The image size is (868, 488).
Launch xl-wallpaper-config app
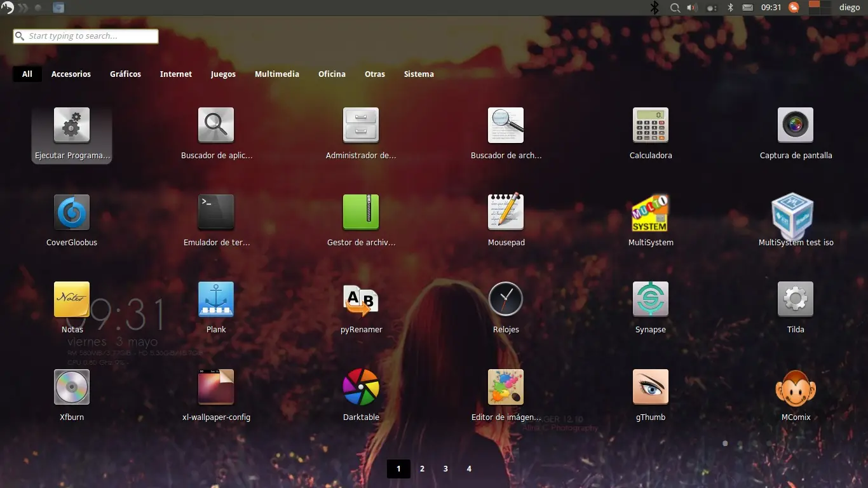(216, 387)
